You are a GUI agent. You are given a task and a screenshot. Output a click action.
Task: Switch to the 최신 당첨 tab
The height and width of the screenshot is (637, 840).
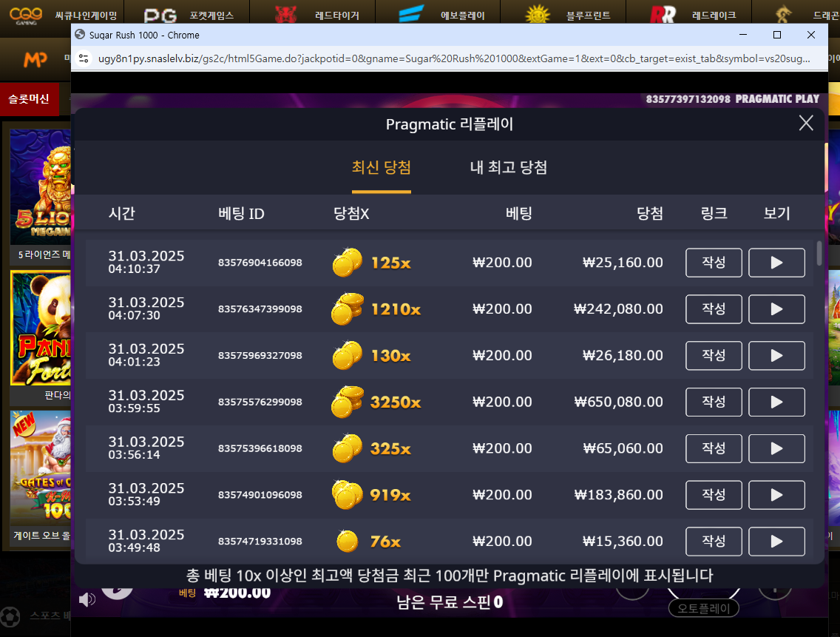coord(381,167)
